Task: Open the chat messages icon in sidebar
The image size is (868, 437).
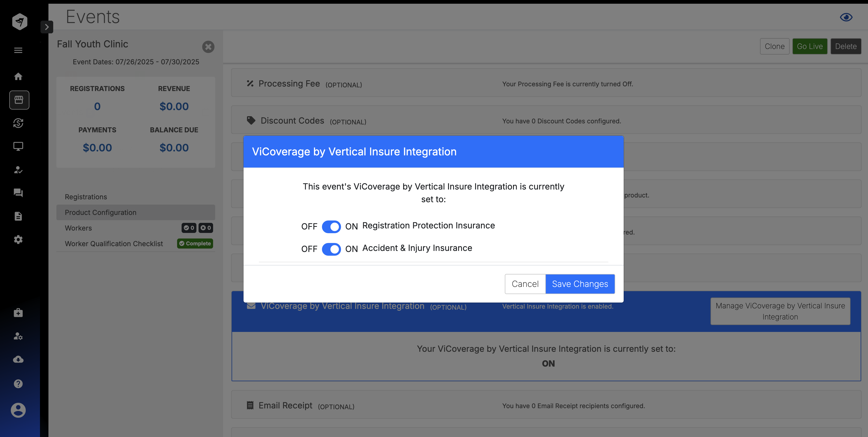Action: [18, 193]
